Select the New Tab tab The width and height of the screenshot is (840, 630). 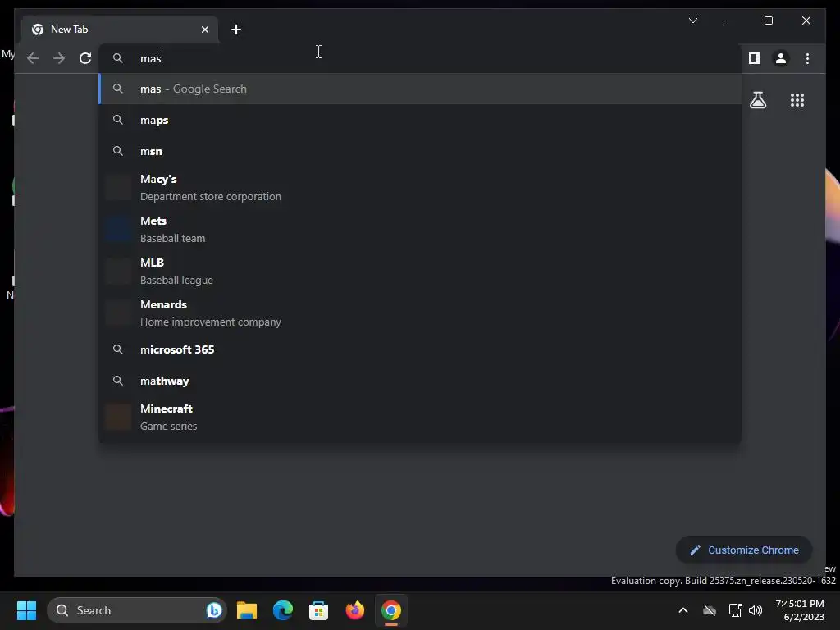tap(120, 30)
